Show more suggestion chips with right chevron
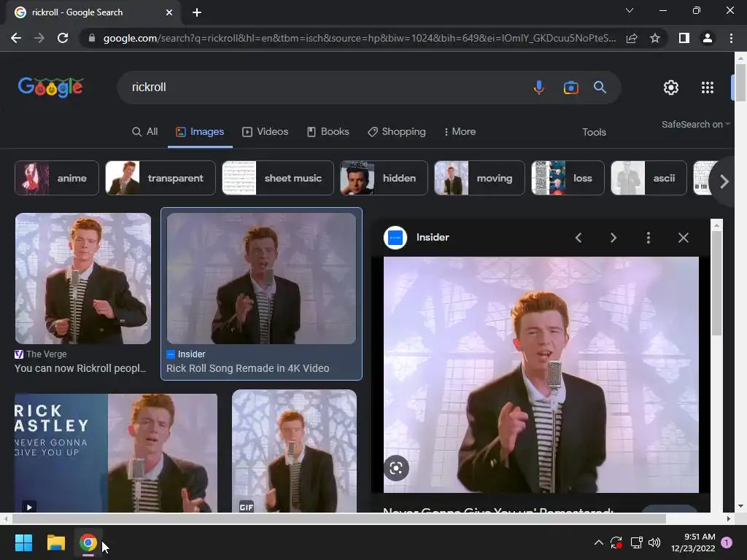The image size is (747, 560). point(724,181)
